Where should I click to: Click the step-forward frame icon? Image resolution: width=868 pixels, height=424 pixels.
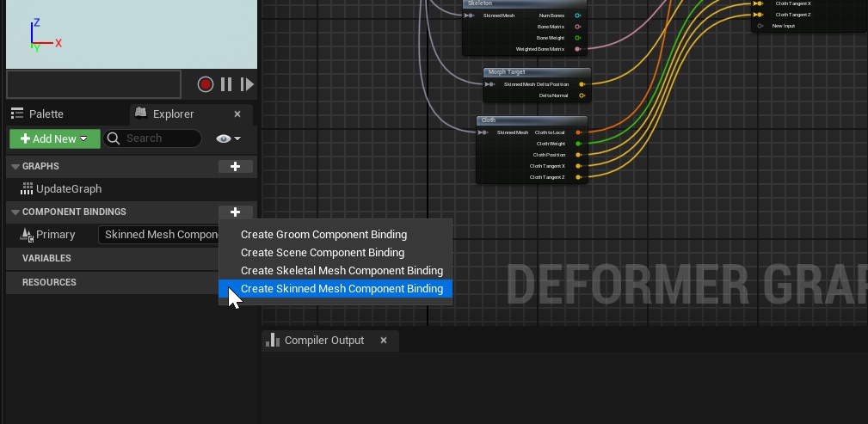247,84
